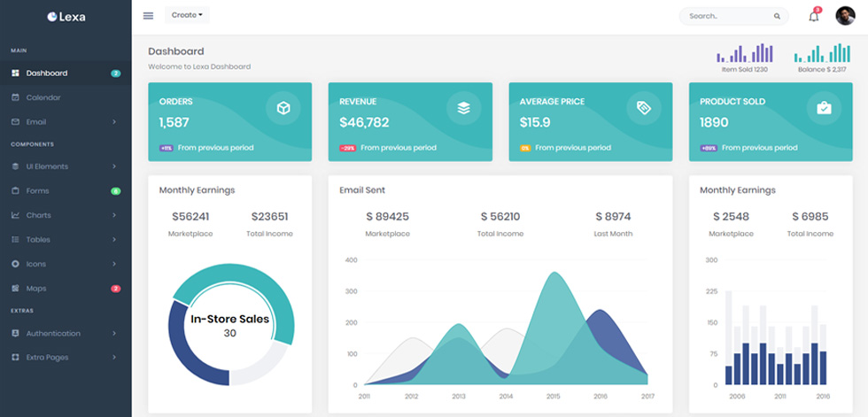Open the Create dropdown
Screen dimensions: 868x417
187,15
